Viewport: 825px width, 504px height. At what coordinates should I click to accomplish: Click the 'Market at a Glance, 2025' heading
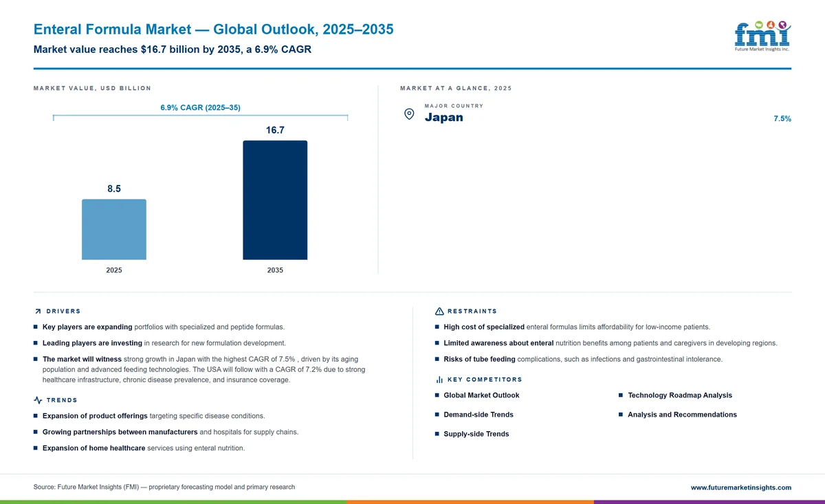point(456,88)
